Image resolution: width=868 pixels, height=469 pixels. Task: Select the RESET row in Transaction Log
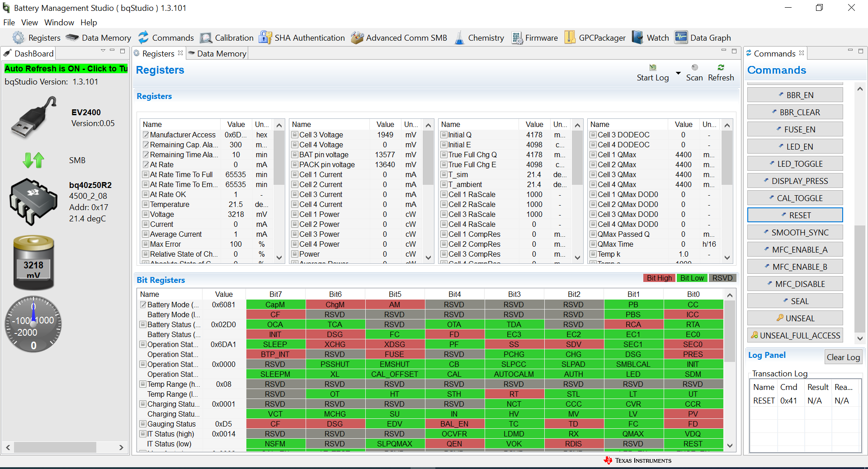pos(805,401)
